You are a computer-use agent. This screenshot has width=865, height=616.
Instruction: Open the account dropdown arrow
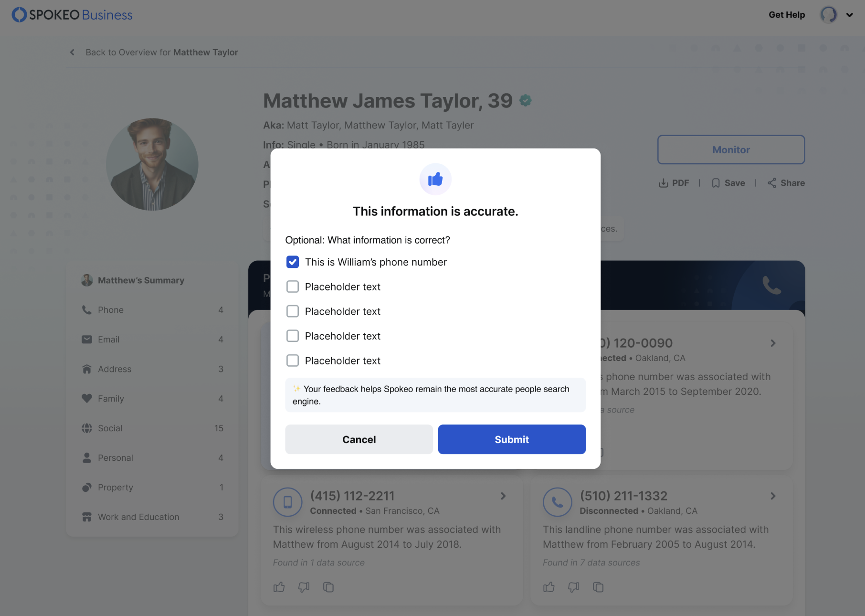(849, 15)
